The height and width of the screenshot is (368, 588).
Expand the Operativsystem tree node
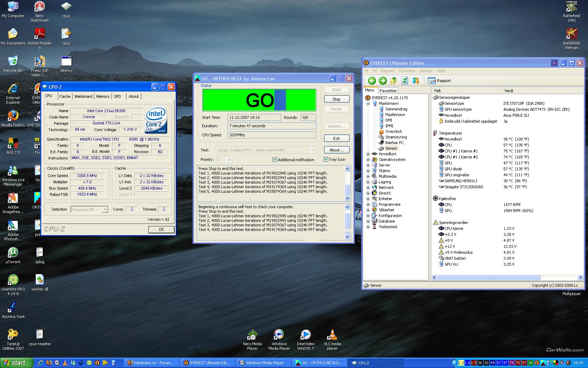(368, 159)
